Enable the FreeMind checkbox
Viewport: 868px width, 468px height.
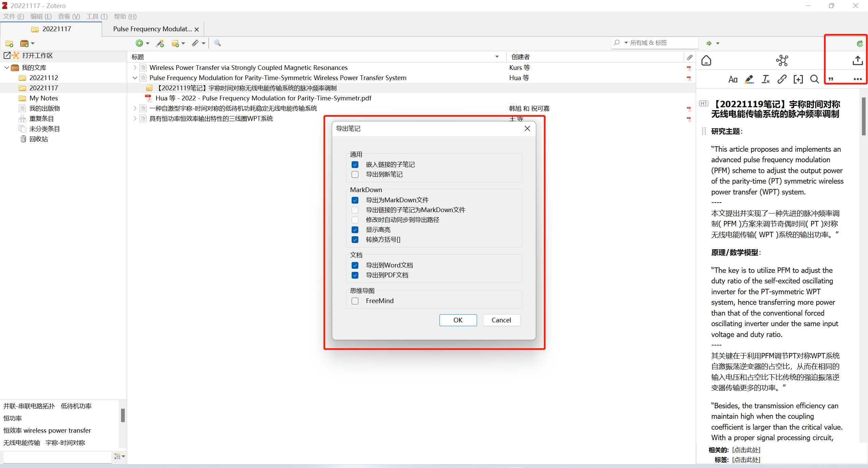pyautogui.click(x=355, y=301)
